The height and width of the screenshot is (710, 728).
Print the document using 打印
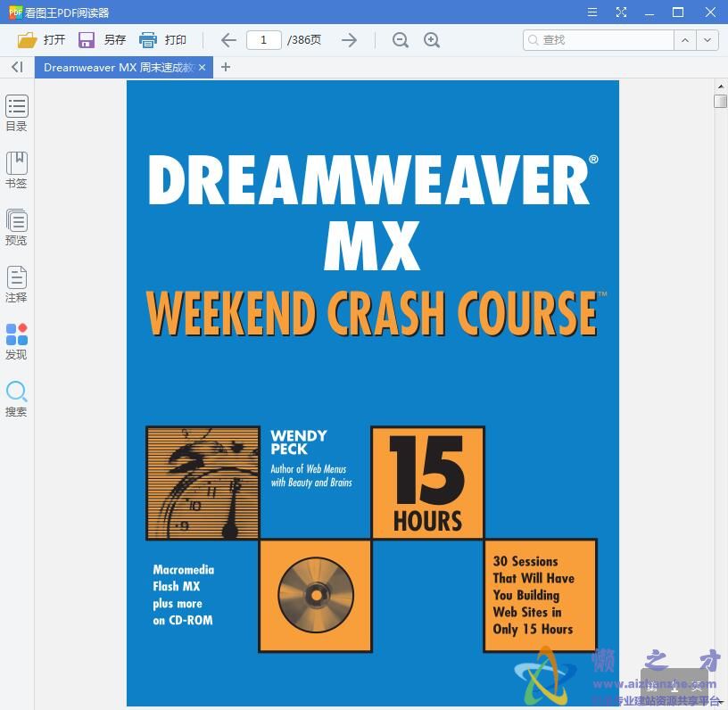click(166, 39)
